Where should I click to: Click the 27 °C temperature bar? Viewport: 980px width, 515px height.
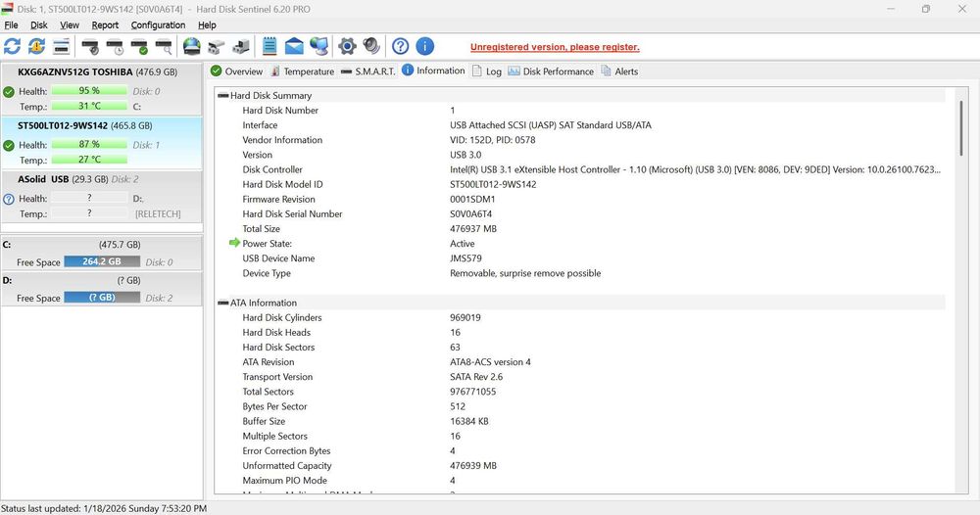[89, 160]
